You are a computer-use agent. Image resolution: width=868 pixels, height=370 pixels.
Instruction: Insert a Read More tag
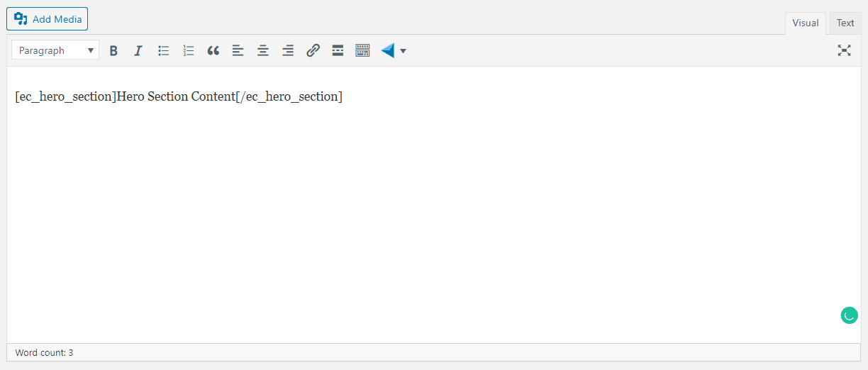tap(338, 50)
